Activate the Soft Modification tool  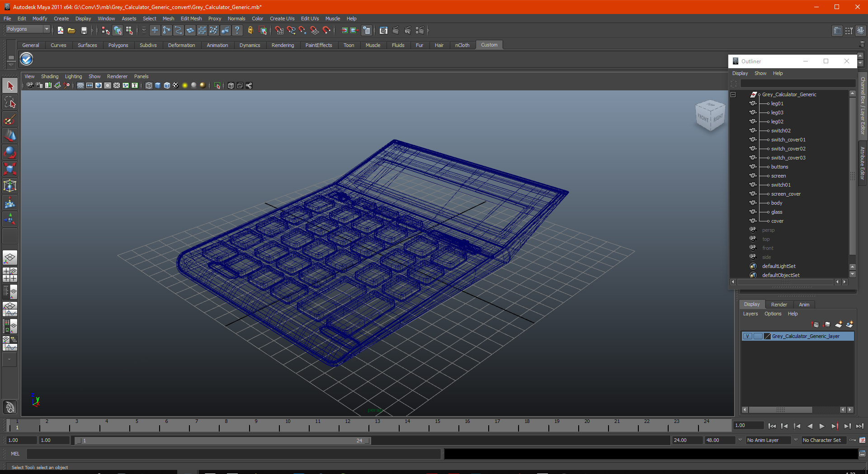[10, 203]
